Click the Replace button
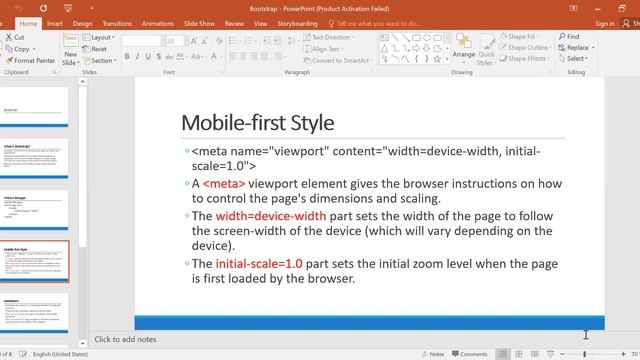640x360 pixels. pyautogui.click(x=576, y=47)
